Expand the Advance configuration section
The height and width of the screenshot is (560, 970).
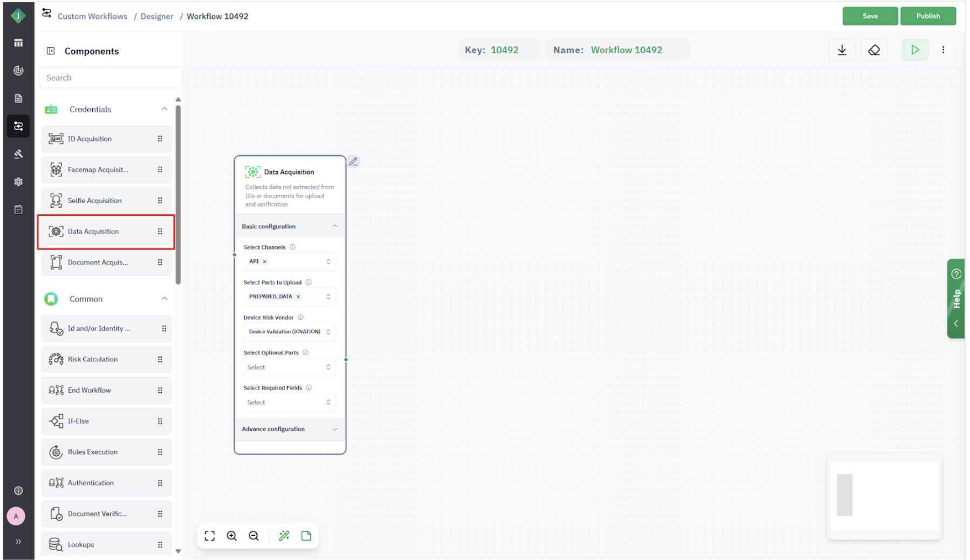(334, 429)
